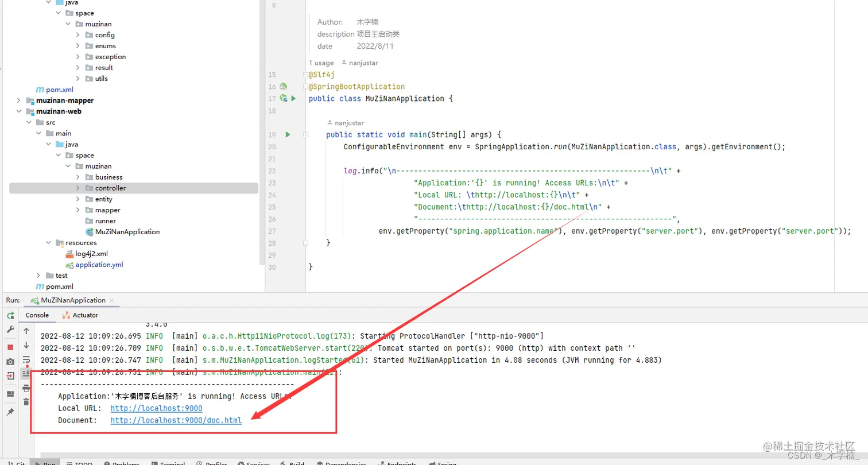Open run configuration settings wrench icon
Screen dimensions: 868x465
10,330
